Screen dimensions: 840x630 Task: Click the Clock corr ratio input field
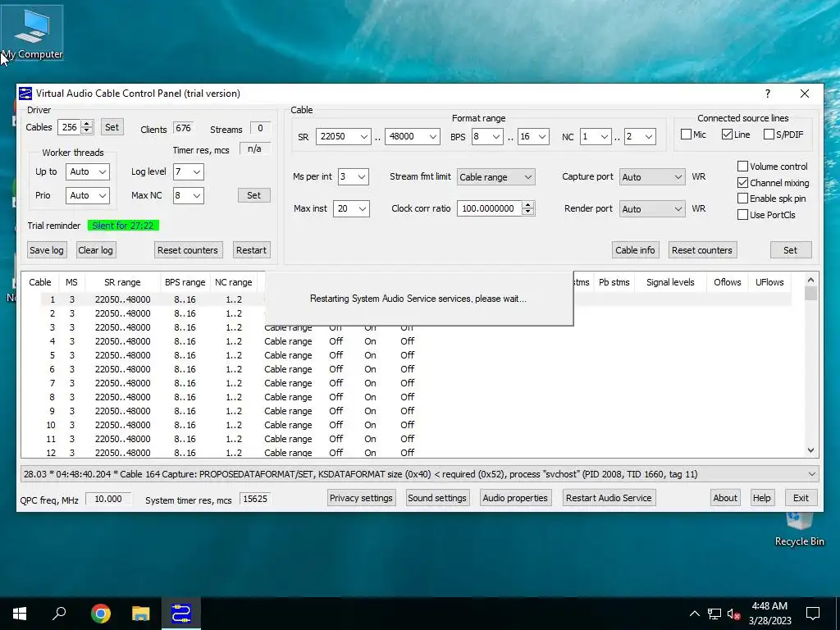tap(490, 208)
